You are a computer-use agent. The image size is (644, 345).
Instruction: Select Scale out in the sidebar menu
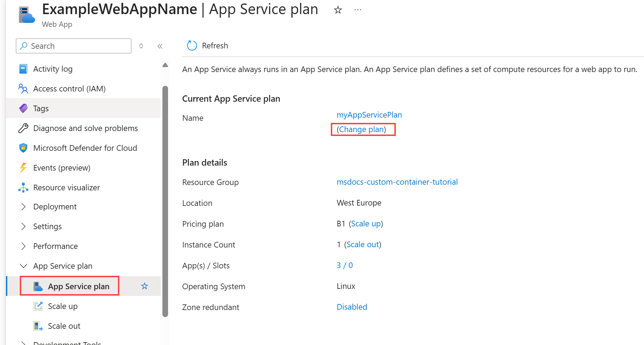(64, 326)
